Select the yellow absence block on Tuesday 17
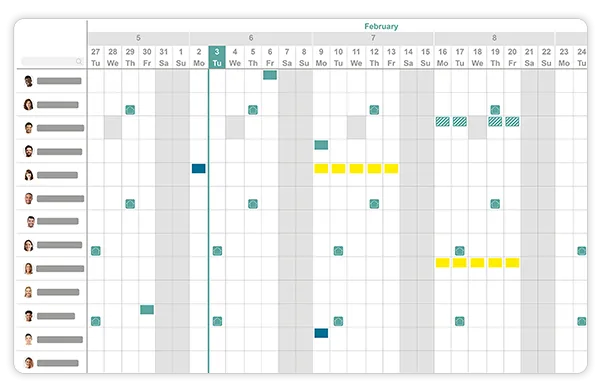Viewport: 600px width, 390px height. [x=460, y=263]
